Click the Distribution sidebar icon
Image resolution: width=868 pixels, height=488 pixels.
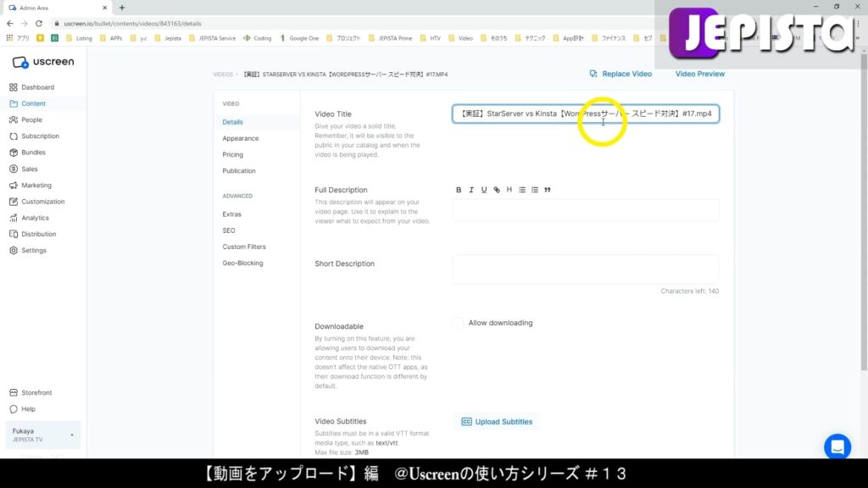(14, 234)
